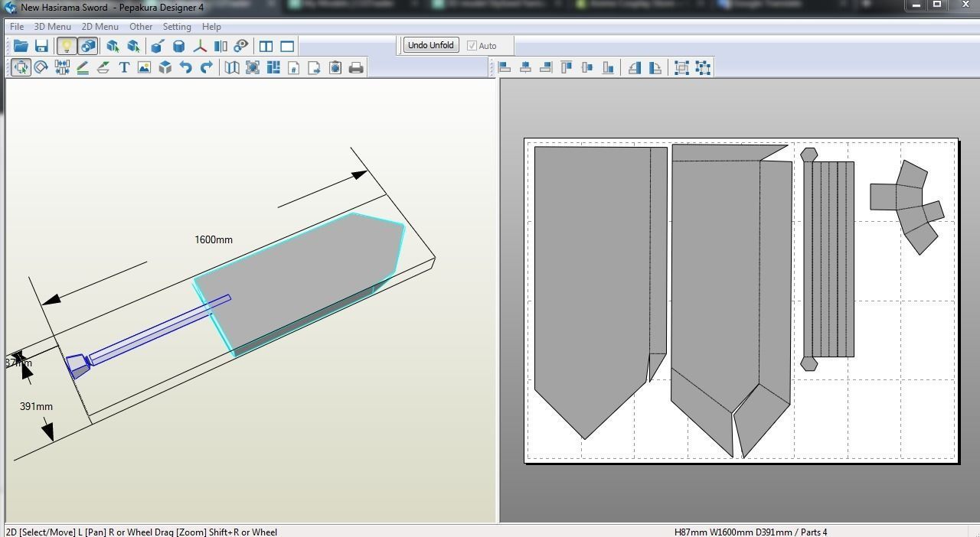Image resolution: width=980 pixels, height=537 pixels.
Task: Click the fit-to-view zoom icon
Action: [252, 67]
